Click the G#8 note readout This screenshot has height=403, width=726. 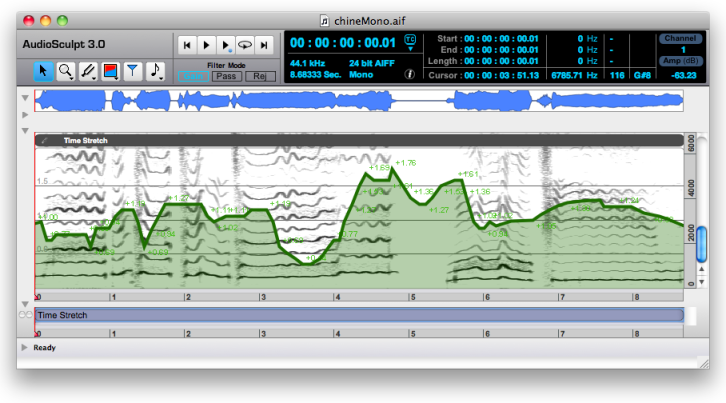643,76
